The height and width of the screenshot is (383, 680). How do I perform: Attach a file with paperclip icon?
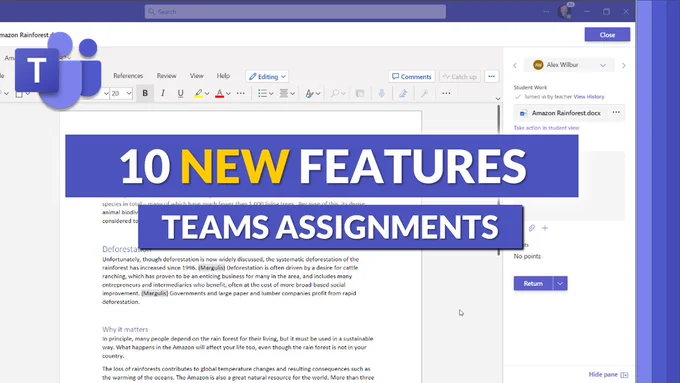(x=532, y=228)
